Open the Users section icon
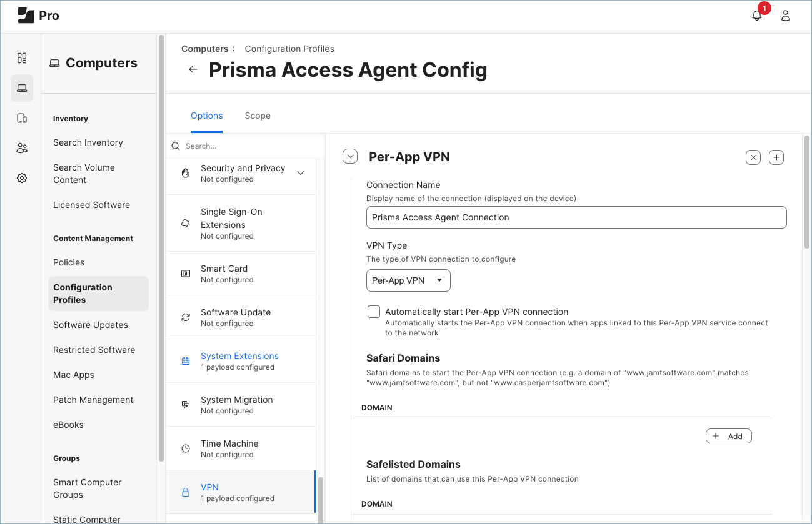The height and width of the screenshot is (524, 812). (22, 147)
